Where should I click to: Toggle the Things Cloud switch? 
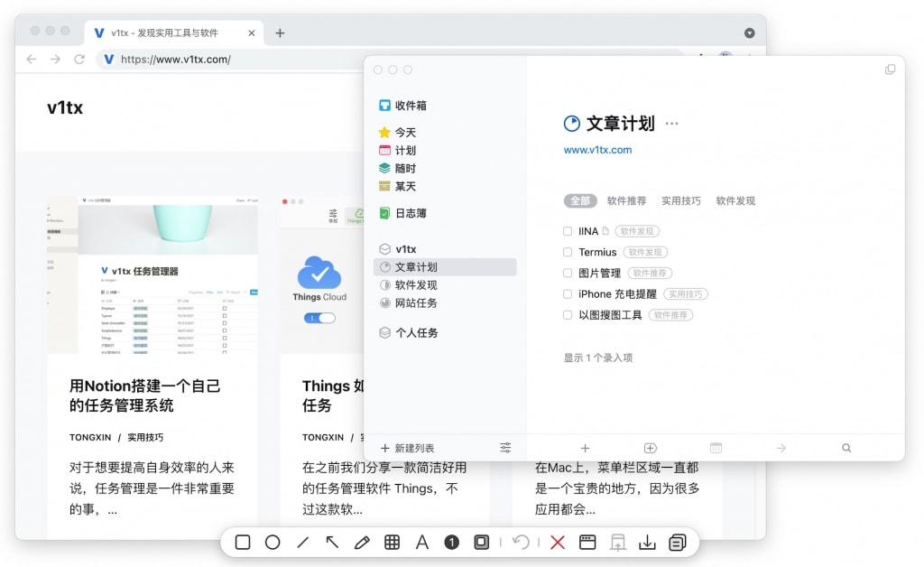(x=319, y=319)
